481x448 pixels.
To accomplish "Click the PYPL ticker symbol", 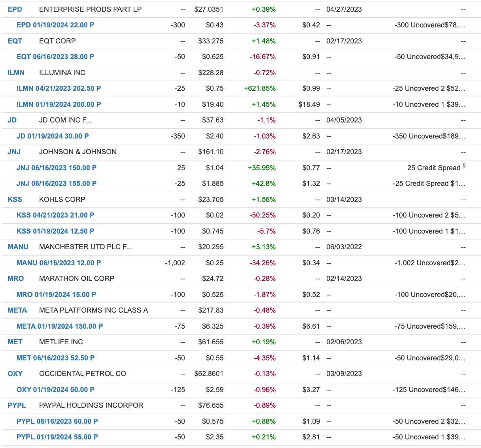I will tap(17, 405).
